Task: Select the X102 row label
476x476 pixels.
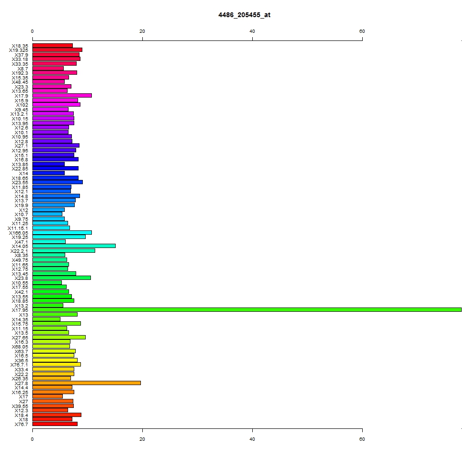Action: click(22, 105)
